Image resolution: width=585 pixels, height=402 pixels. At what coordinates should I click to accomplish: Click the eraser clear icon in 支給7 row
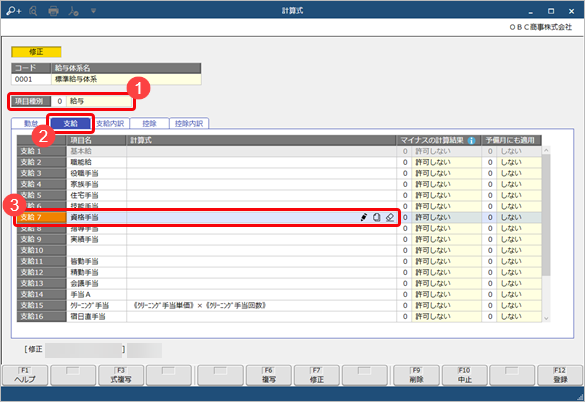(x=390, y=217)
